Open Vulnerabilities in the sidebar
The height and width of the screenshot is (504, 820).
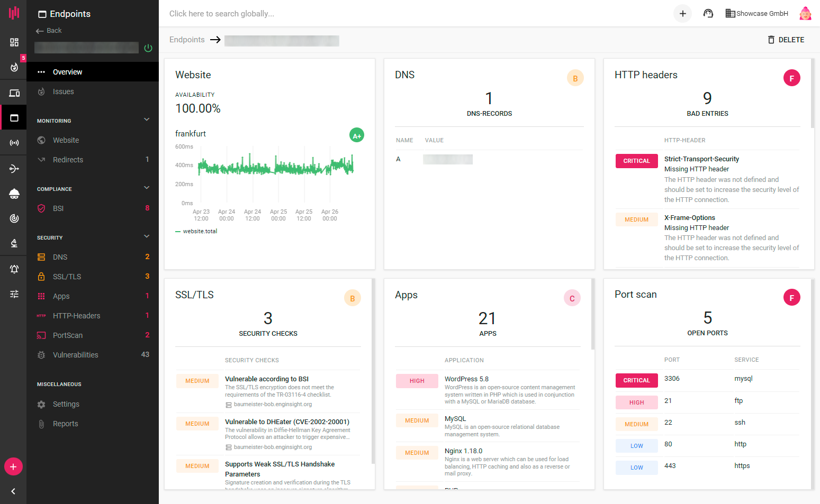(75, 355)
